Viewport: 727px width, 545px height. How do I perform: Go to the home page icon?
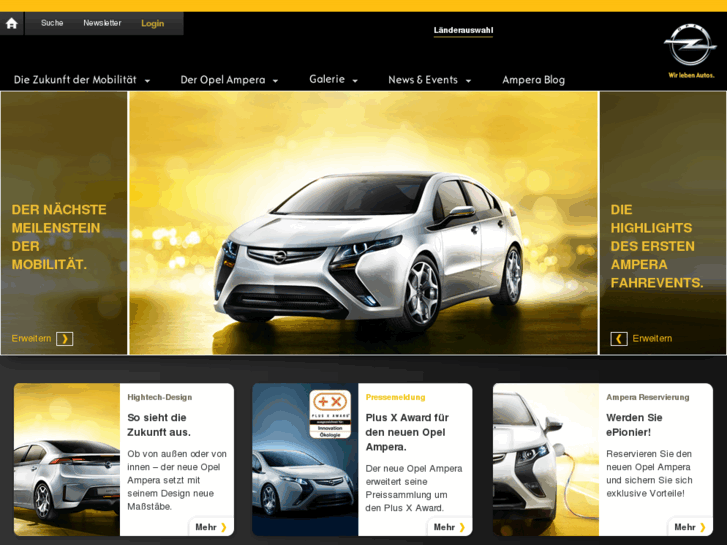click(11, 23)
